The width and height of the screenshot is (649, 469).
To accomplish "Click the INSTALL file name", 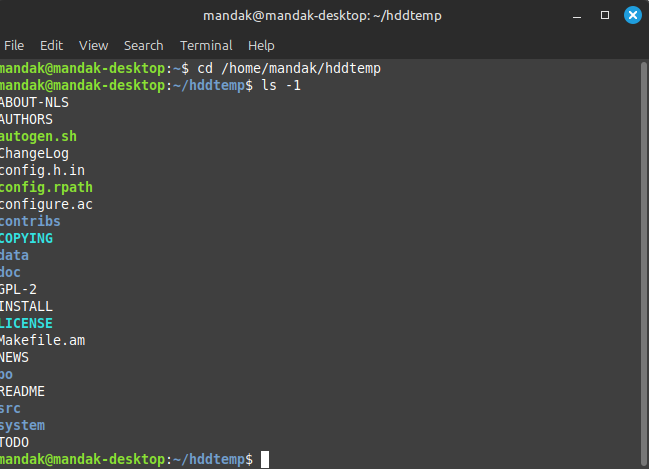I will click(26, 306).
